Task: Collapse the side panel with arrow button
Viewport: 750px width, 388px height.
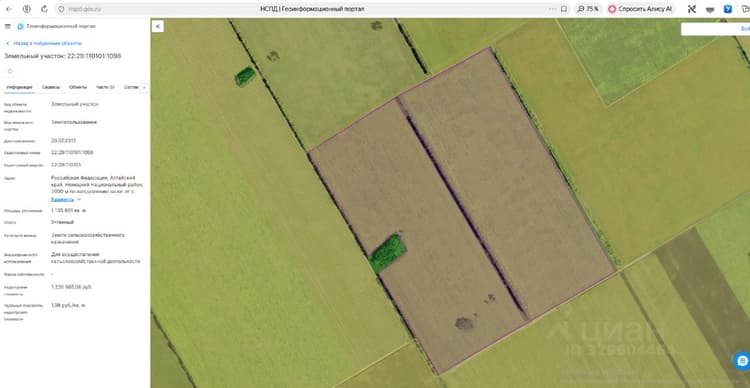Action: tap(158, 26)
